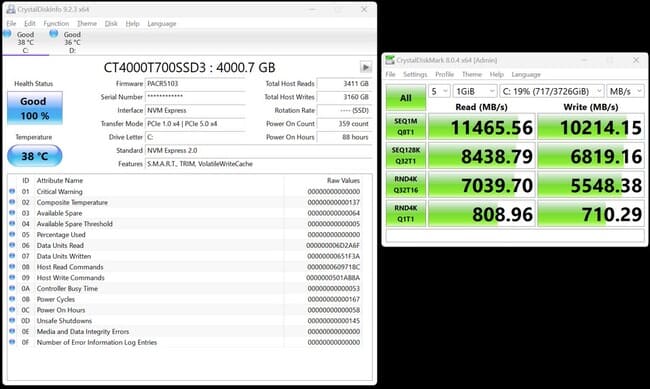Open File menu in CrystalDiskInfo
The image size is (650, 389).
coord(11,24)
